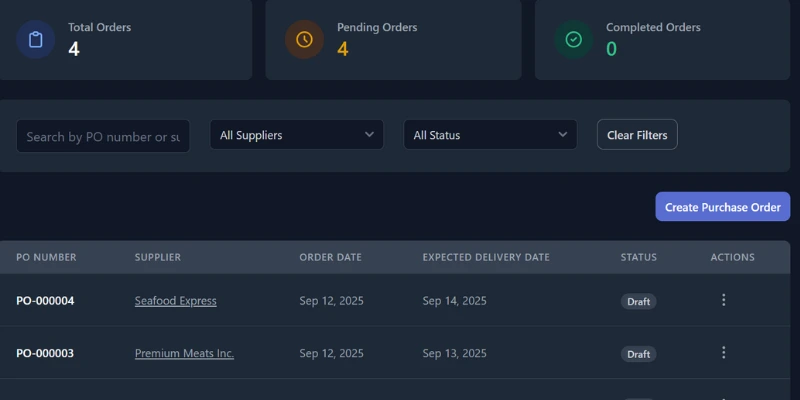800x400 pixels.
Task: Click the Draft badge for PO-000003
Action: tap(638, 354)
